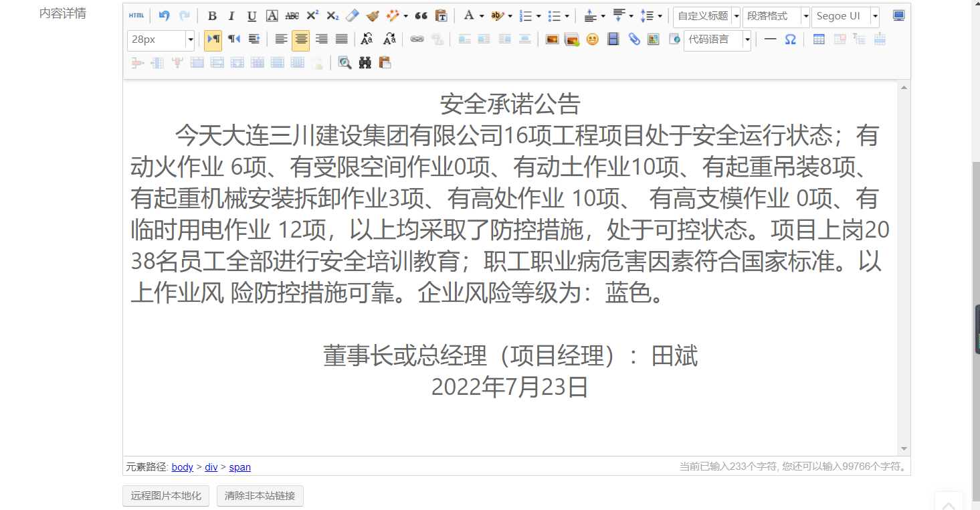The height and width of the screenshot is (510, 980).
Task: Click the body link in the element path
Action: 183,467
